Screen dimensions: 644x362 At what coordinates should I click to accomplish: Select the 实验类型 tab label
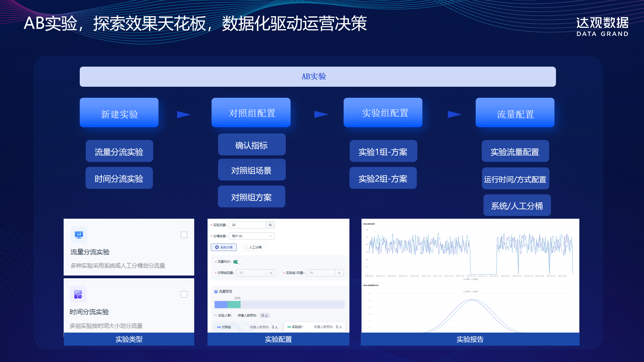click(x=129, y=339)
